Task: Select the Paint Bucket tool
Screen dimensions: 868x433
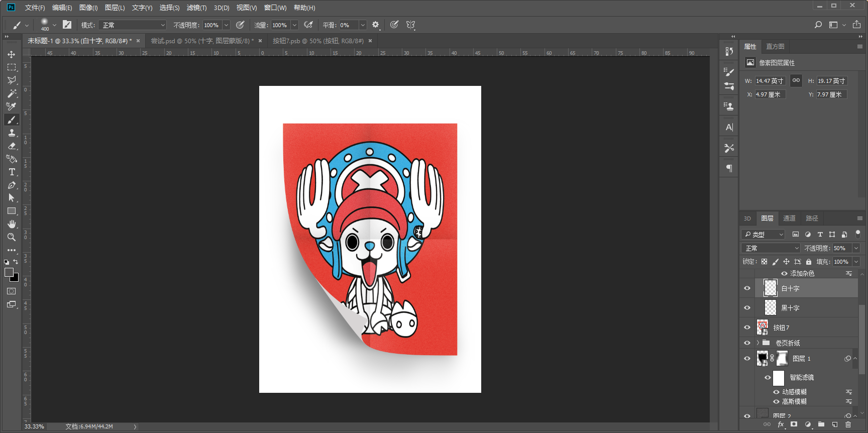Action: click(x=12, y=159)
